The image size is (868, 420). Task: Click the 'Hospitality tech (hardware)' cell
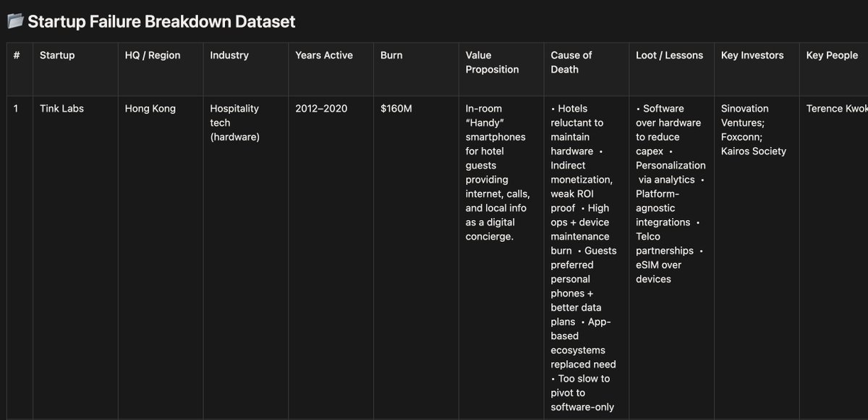[x=246, y=258]
